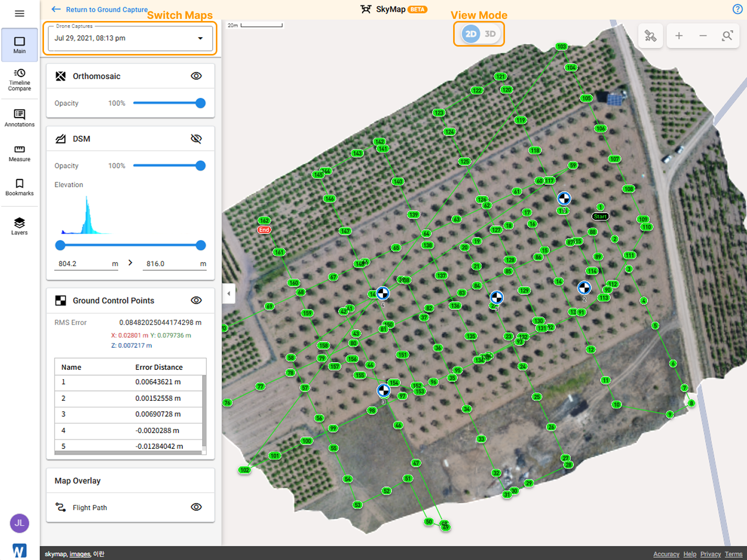Screen dimensions: 747x560
Task: Open Bookmarks from sidebar
Action: tap(19, 187)
